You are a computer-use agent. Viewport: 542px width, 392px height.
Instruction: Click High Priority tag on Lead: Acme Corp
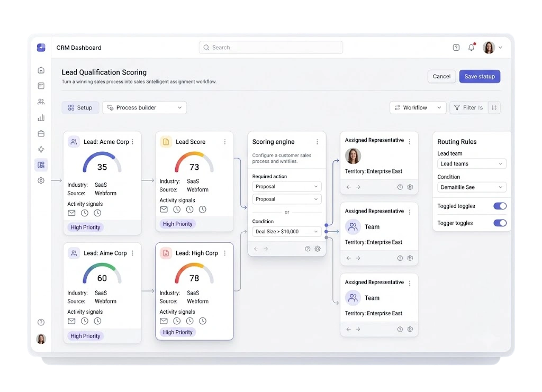(85, 227)
